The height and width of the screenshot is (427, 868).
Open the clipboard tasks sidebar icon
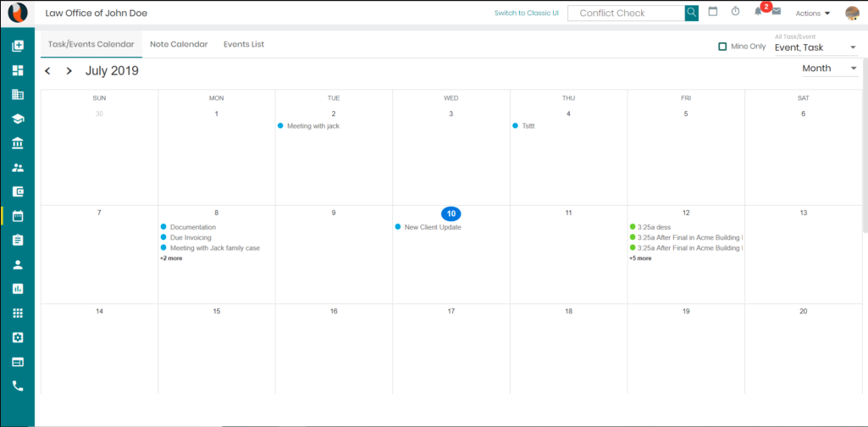(18, 240)
